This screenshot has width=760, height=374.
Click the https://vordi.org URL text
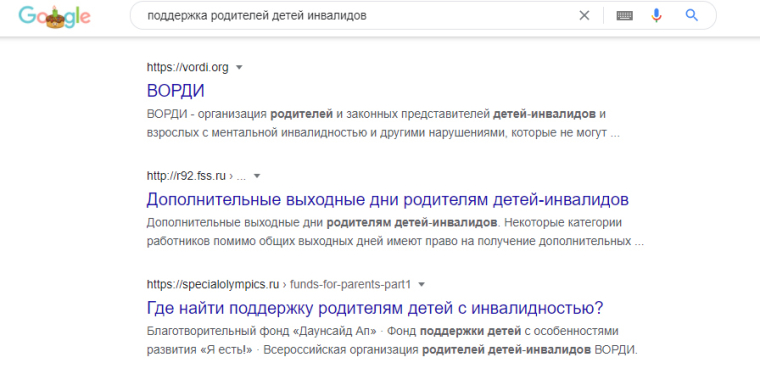[x=188, y=68]
